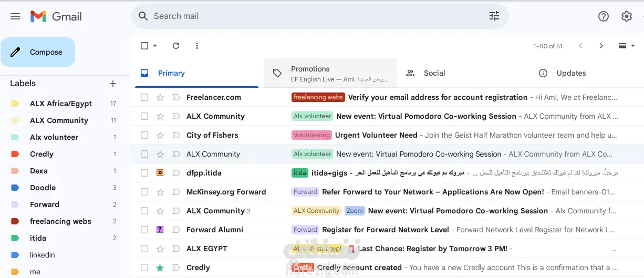Screen dimensions: 644x278
Task: Open the input tools density dropdown
Action: [626, 46]
